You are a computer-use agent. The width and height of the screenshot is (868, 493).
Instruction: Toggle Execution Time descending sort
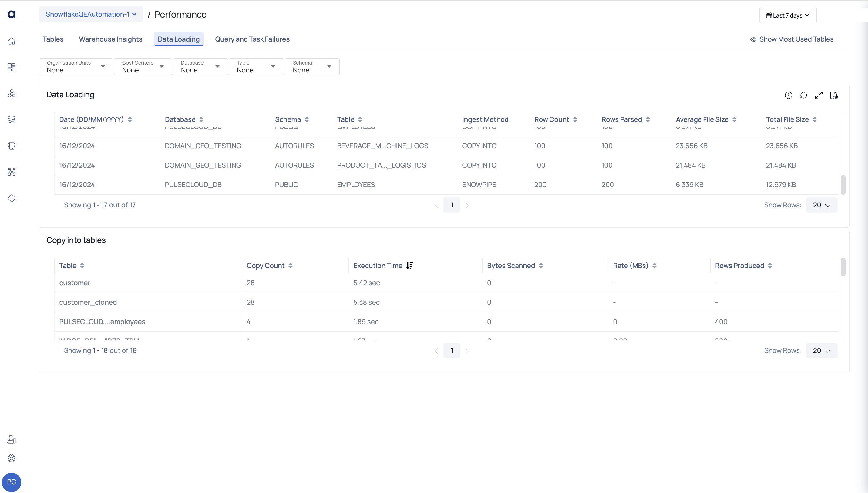pos(410,266)
